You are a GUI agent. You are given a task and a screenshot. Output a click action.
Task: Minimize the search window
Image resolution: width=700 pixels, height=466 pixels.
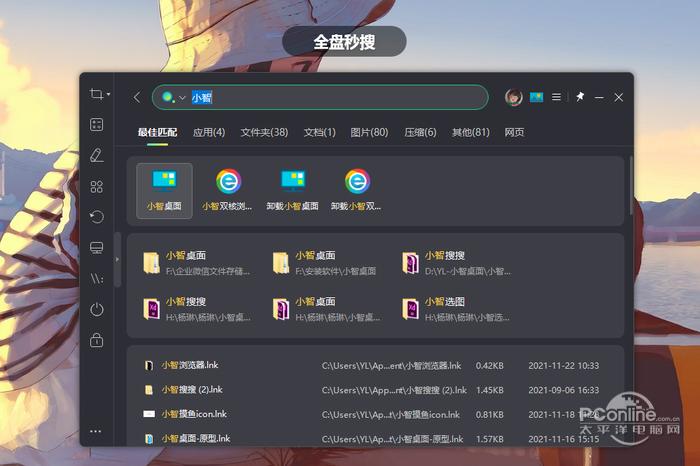(x=599, y=97)
